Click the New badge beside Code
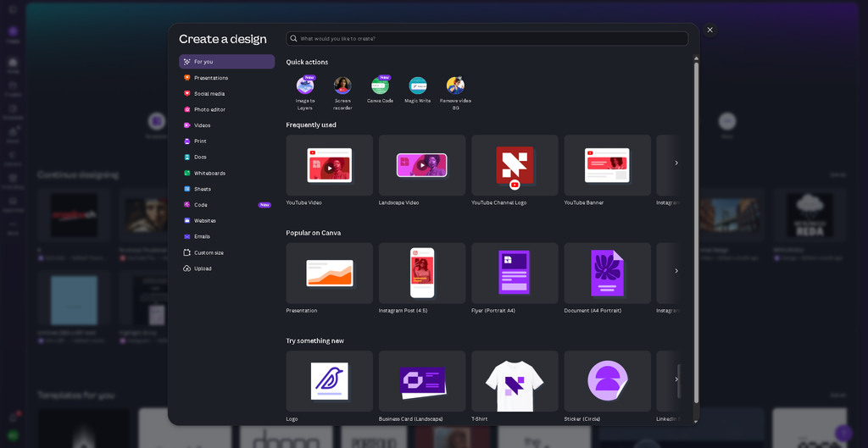868x448 pixels. (264, 205)
